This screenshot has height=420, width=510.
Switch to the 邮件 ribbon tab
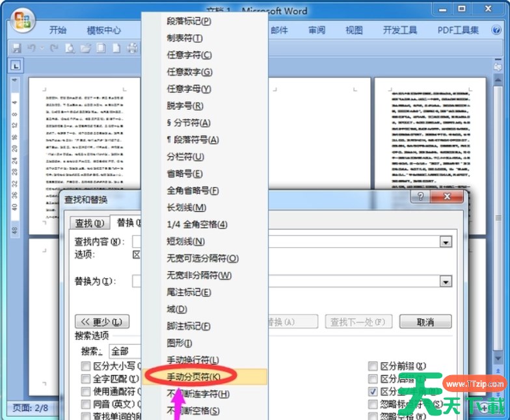click(x=280, y=30)
